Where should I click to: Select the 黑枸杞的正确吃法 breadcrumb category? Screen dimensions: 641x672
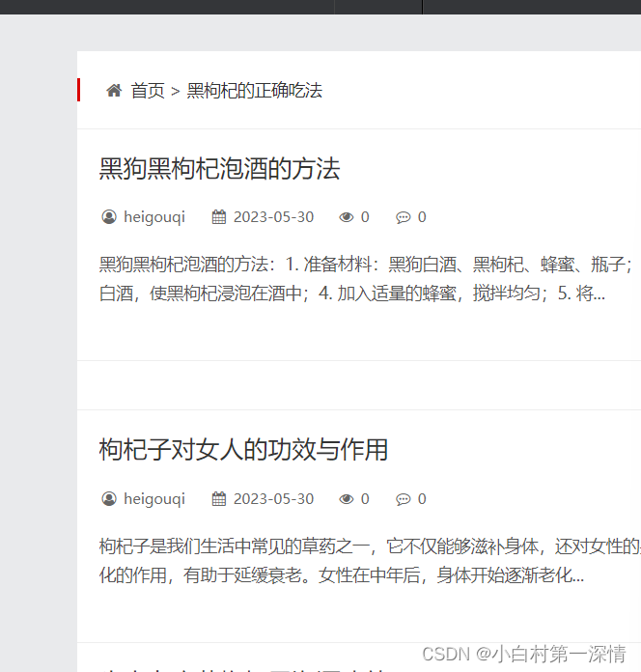(x=254, y=91)
